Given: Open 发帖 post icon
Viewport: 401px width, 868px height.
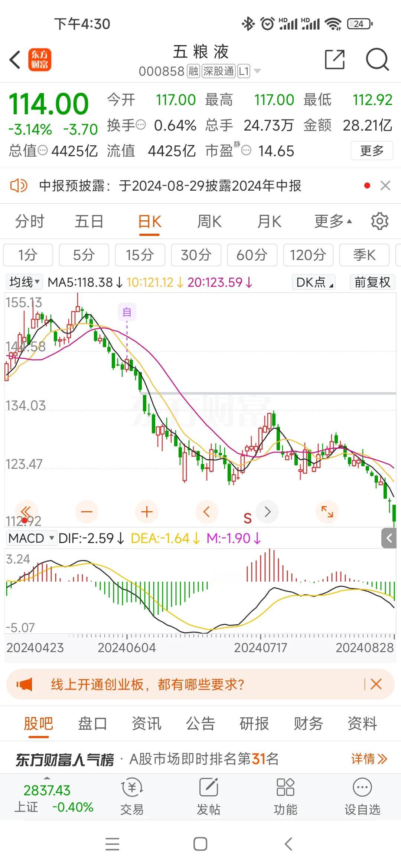Looking at the screenshot, I should [x=209, y=796].
